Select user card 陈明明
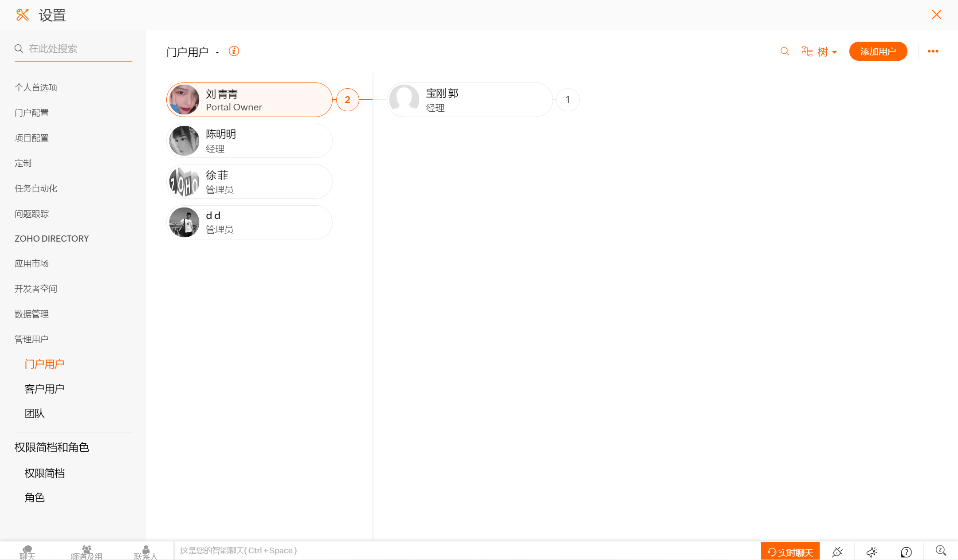The height and width of the screenshot is (560, 958). coord(249,141)
